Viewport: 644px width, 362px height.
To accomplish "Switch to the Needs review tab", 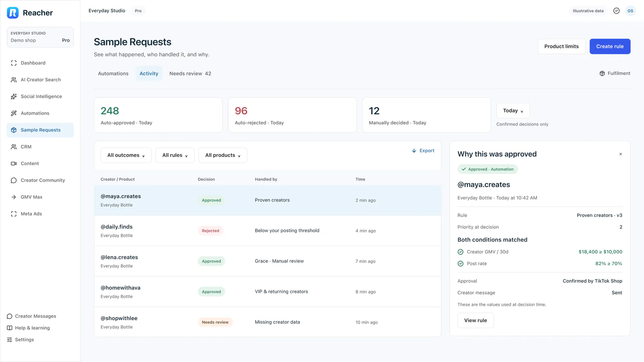I will click(190, 74).
